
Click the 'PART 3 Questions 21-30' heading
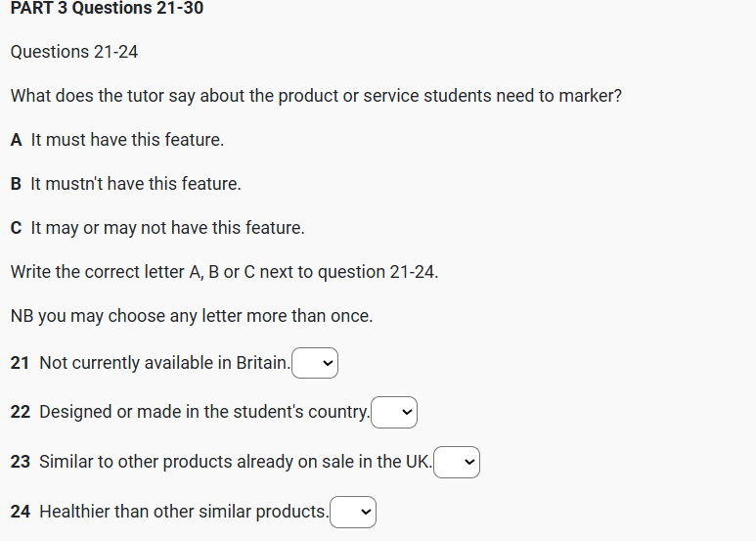coord(107,9)
